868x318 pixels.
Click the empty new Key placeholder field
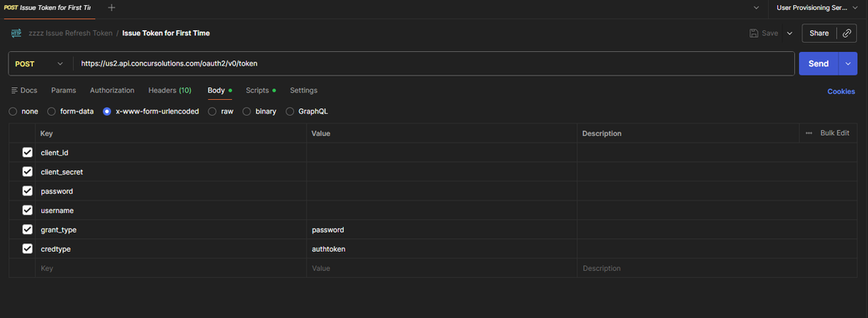pos(171,268)
